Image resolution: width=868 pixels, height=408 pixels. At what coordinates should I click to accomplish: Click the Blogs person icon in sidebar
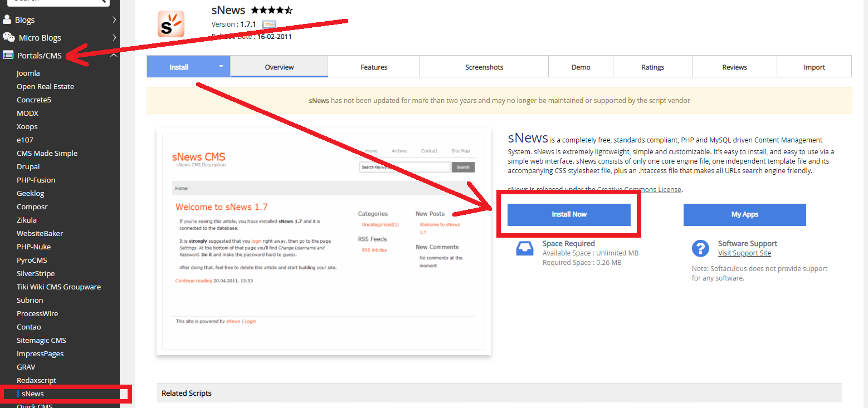point(7,20)
